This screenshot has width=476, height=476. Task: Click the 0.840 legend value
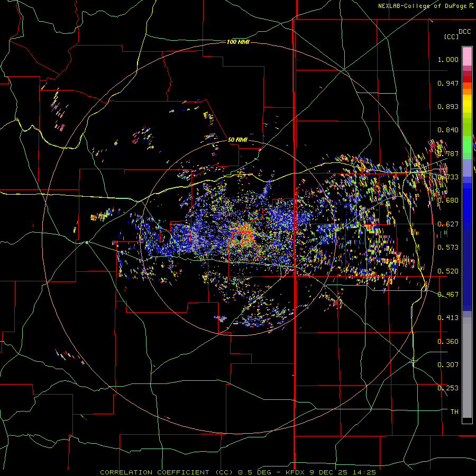448,130
